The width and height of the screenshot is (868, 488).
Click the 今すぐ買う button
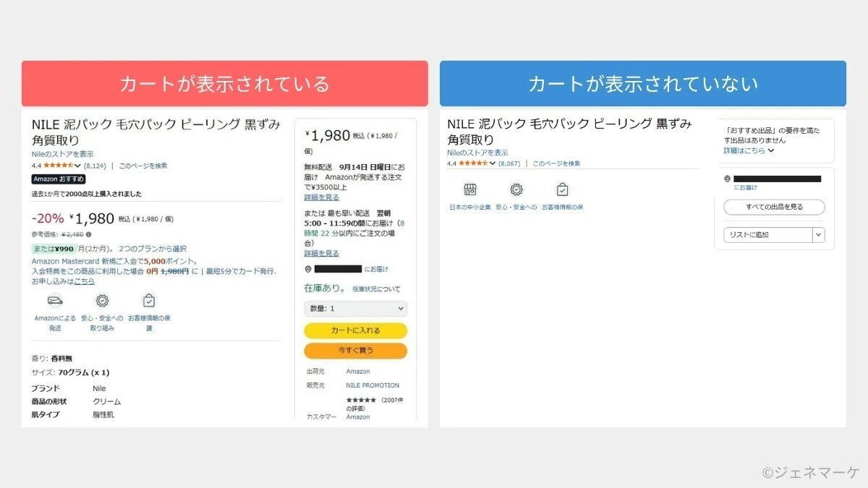[x=355, y=351]
